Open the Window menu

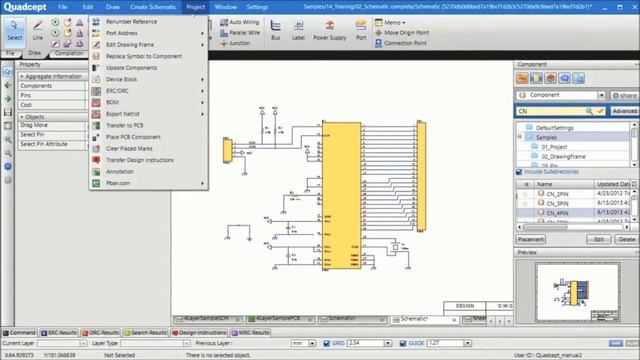pyautogui.click(x=225, y=7)
